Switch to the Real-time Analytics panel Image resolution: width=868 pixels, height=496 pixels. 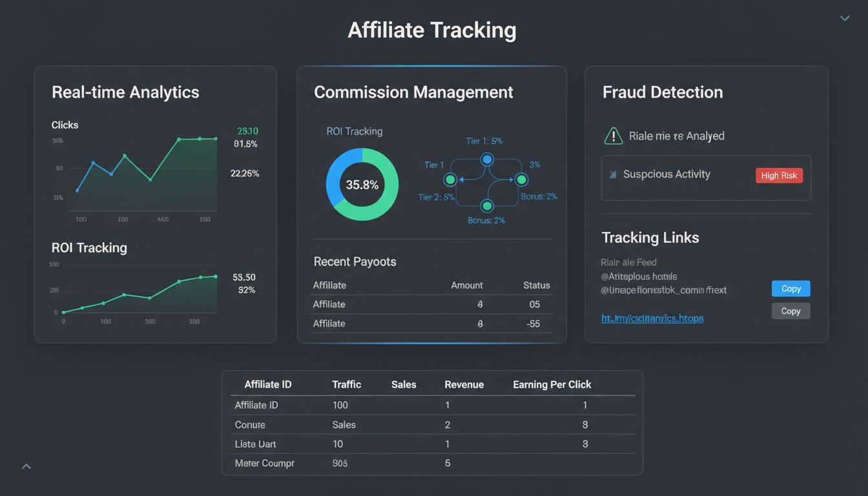point(125,92)
